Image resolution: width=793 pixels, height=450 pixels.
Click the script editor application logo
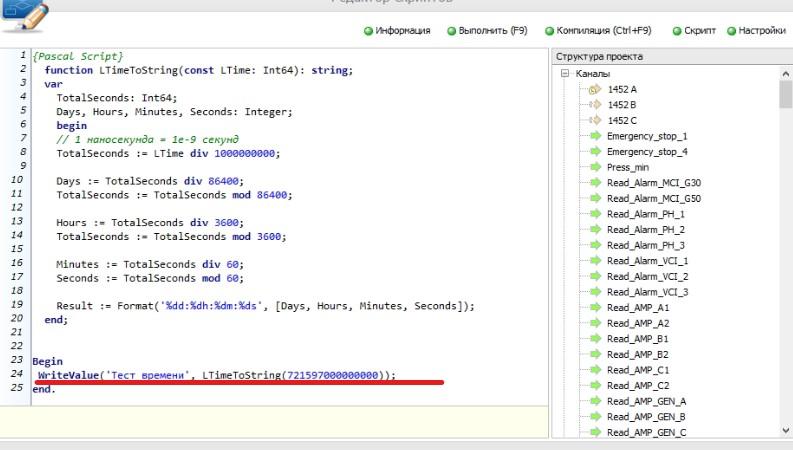coord(25,16)
